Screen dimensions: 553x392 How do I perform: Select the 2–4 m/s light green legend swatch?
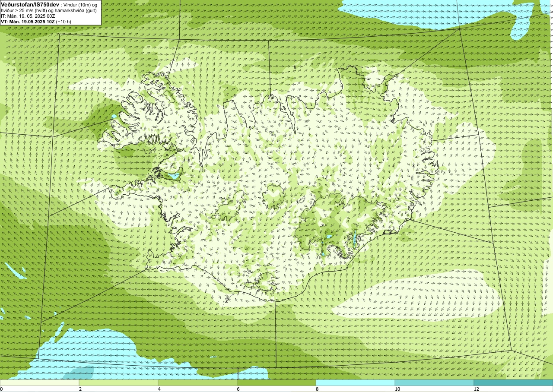coord(118,383)
